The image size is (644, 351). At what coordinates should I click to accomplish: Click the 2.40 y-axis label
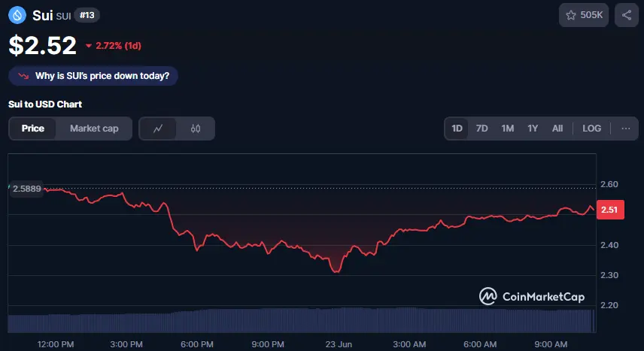pos(609,245)
